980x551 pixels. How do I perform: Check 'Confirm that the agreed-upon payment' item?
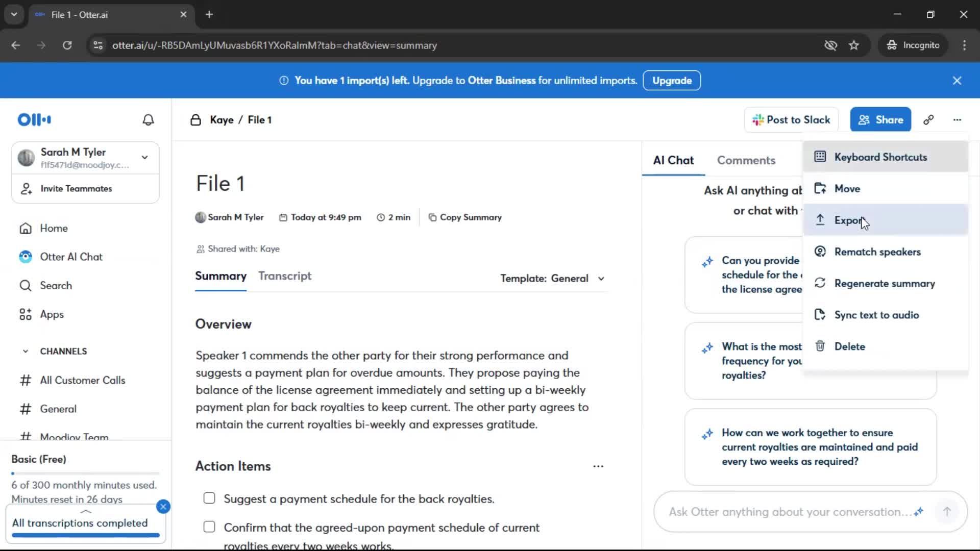click(209, 527)
